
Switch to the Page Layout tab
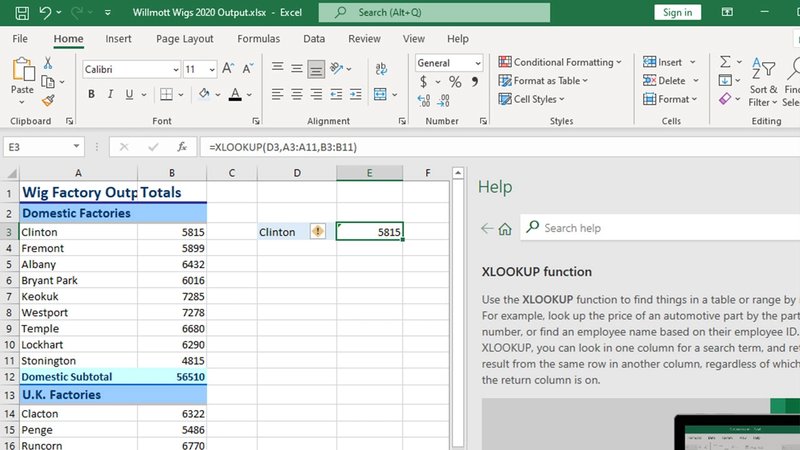(184, 39)
